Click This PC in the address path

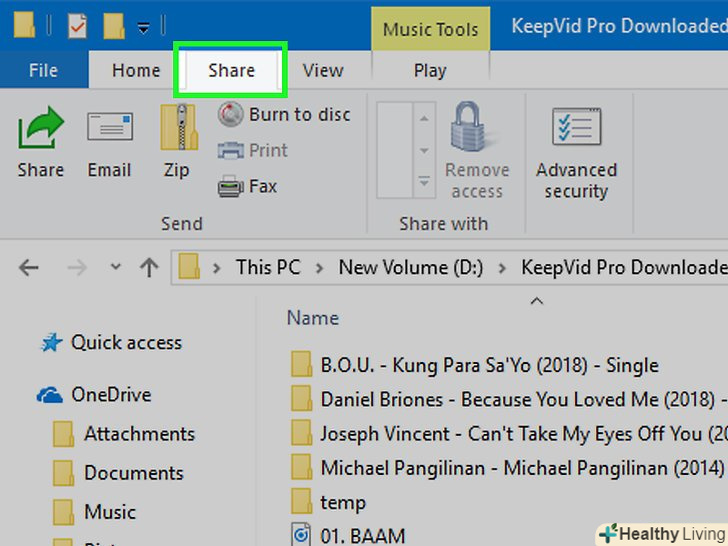click(x=268, y=267)
